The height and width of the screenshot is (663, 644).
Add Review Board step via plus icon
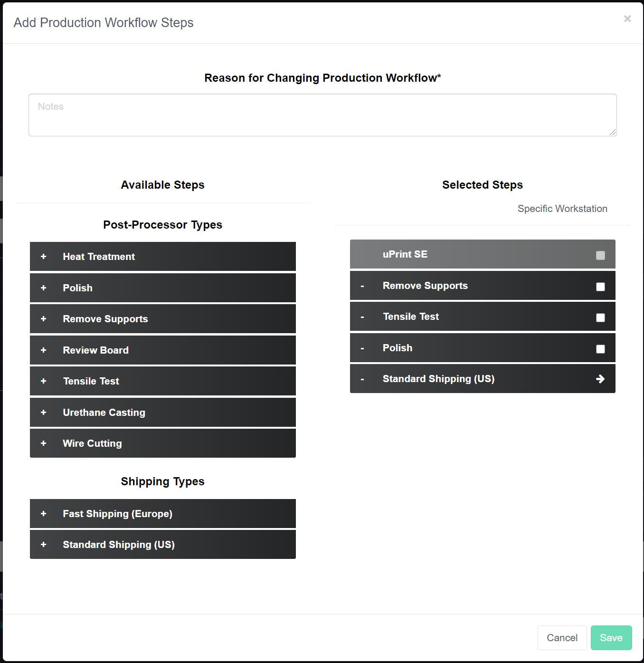(x=44, y=350)
